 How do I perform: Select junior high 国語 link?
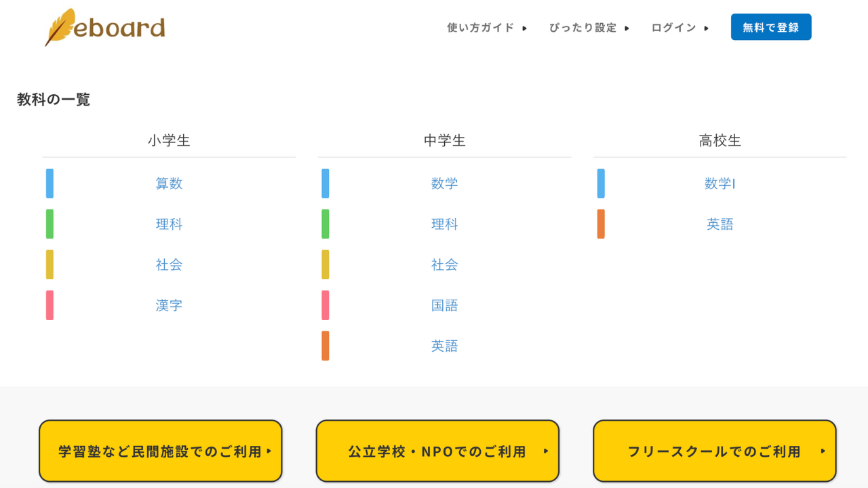pyautogui.click(x=445, y=306)
